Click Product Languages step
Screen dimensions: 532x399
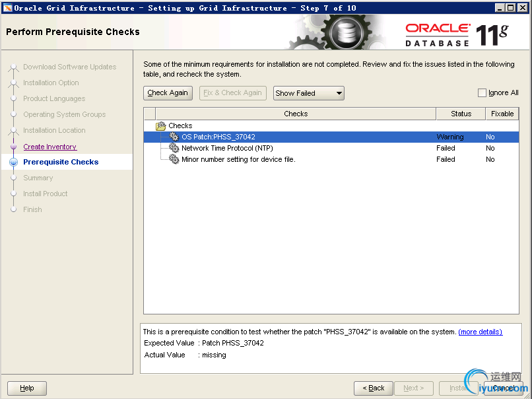point(54,98)
